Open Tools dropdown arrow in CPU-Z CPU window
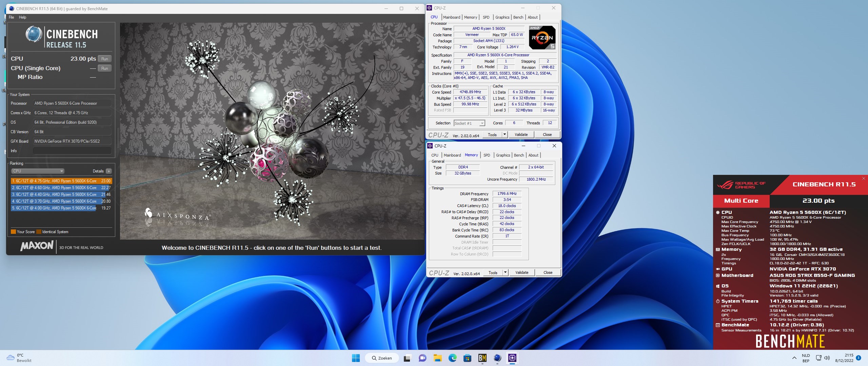 [x=505, y=135]
